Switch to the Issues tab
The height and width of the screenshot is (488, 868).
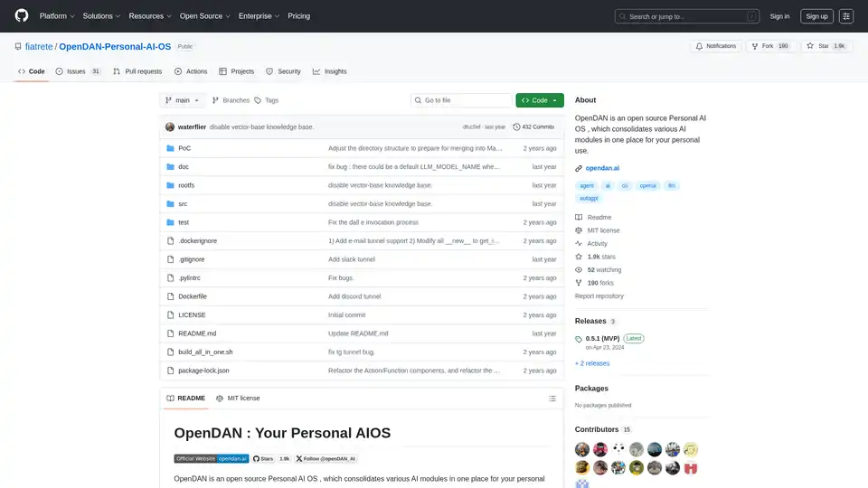pos(78,71)
